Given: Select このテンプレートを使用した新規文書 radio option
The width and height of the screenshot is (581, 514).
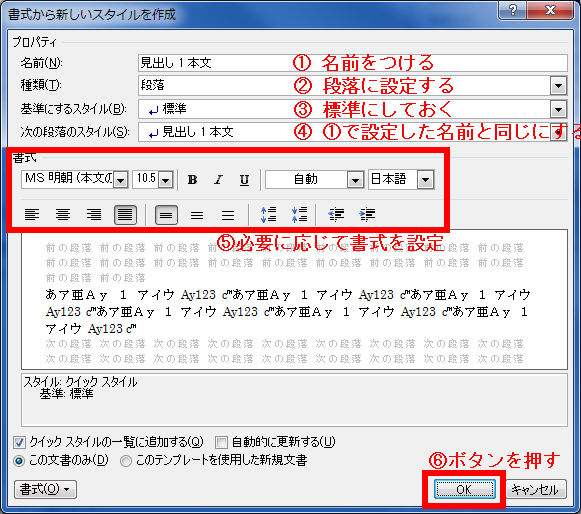Looking at the screenshot, I should point(126,461).
